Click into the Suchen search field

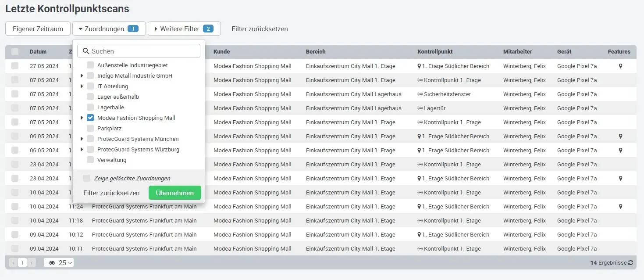tap(144, 51)
